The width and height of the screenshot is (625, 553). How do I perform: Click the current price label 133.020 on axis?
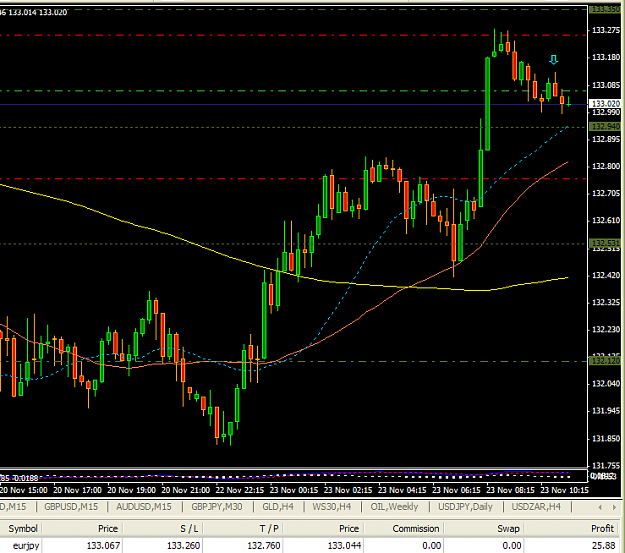coord(606,104)
